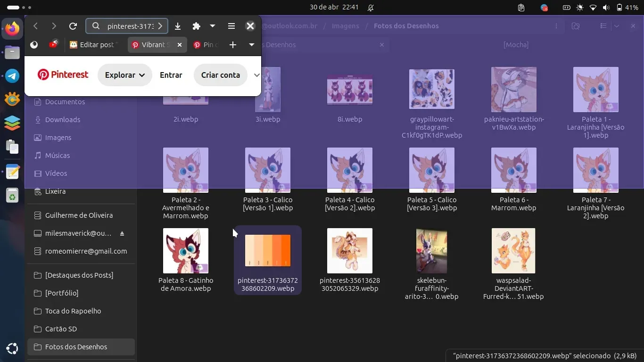Open the Toca do Rapoelho sidebar folder
Screen dimensions: 644x362
tap(73, 311)
